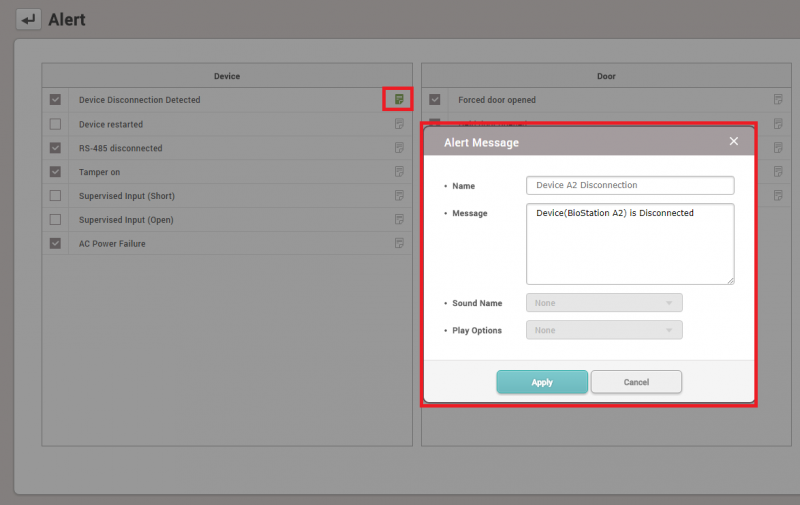Screen dimensions: 800x505
Task: Open alert message editor for RS-485 disconnected
Action: coord(399,148)
